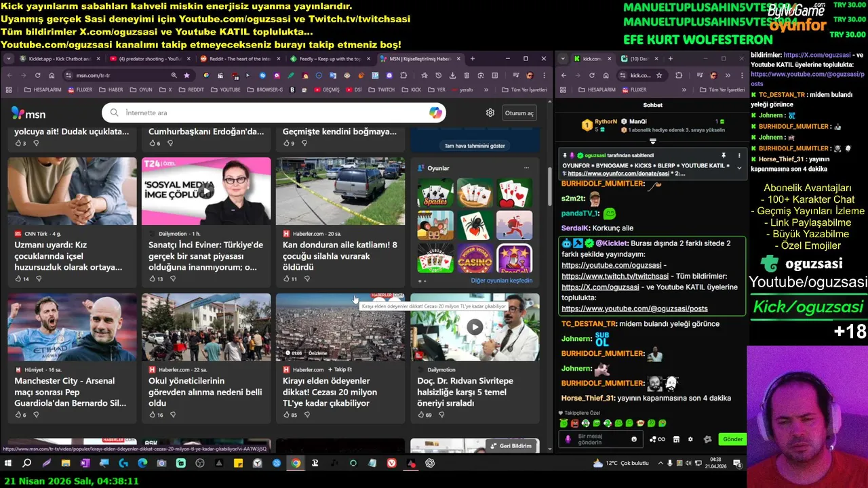Screen dimensions: 868x488
Task: Reload the MSN page
Action: tap(37, 75)
